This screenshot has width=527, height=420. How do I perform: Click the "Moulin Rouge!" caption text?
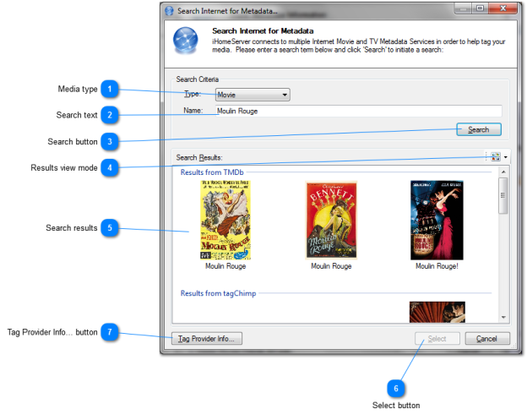coord(437,266)
